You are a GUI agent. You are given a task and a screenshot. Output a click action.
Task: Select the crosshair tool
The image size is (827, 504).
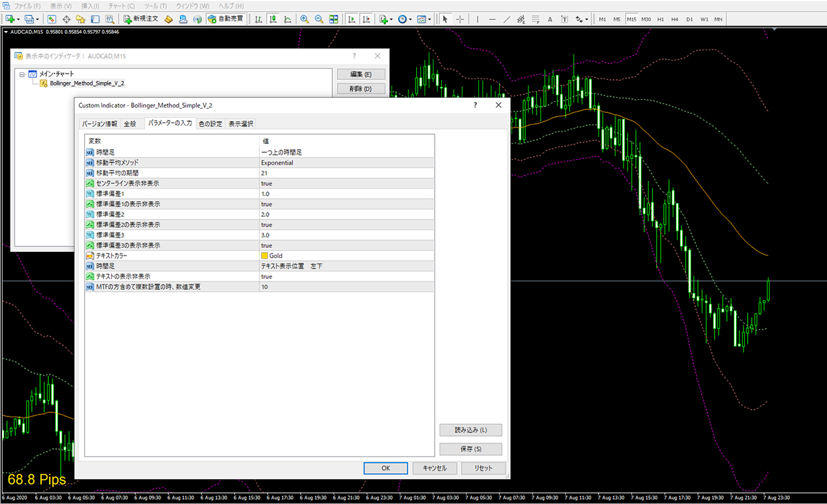pos(460,19)
